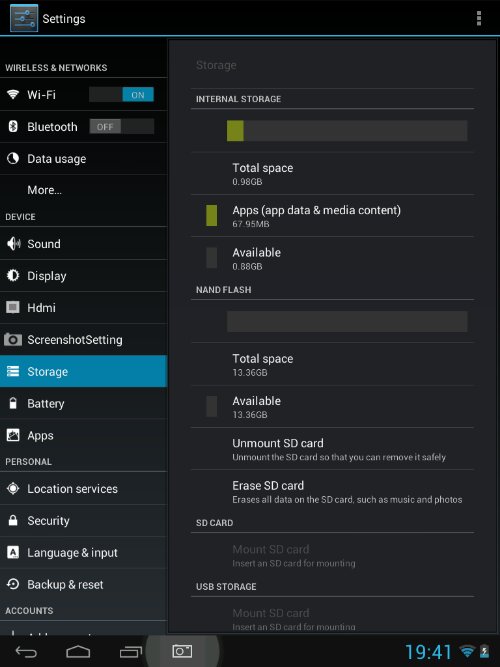The width and height of the screenshot is (500, 667).
Task: Open Language & input settings
Action: (x=83, y=553)
